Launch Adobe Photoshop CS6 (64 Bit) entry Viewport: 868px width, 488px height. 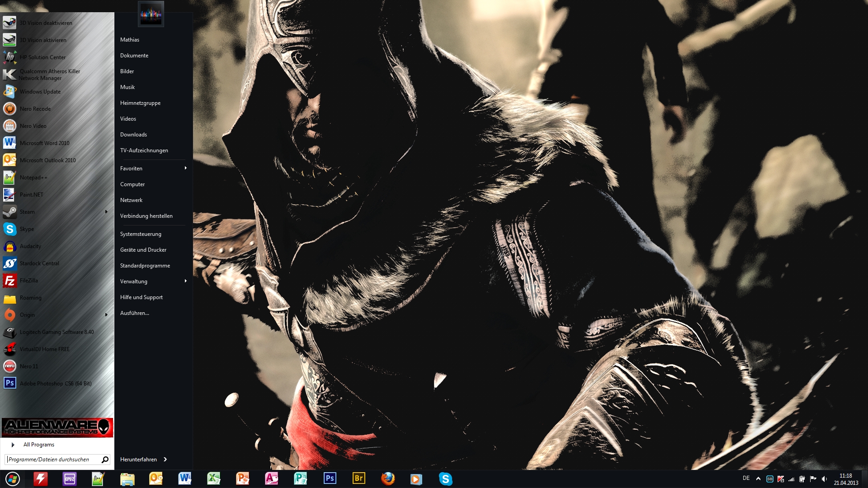tap(57, 383)
